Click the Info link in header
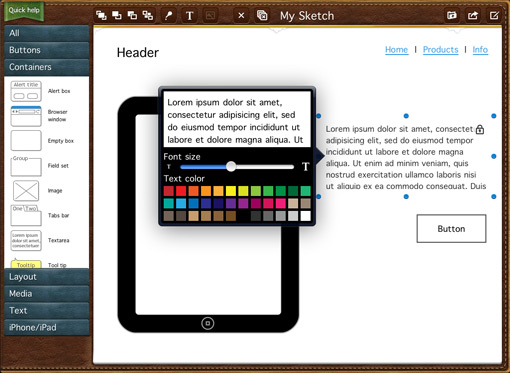The height and width of the screenshot is (373, 510). (480, 50)
